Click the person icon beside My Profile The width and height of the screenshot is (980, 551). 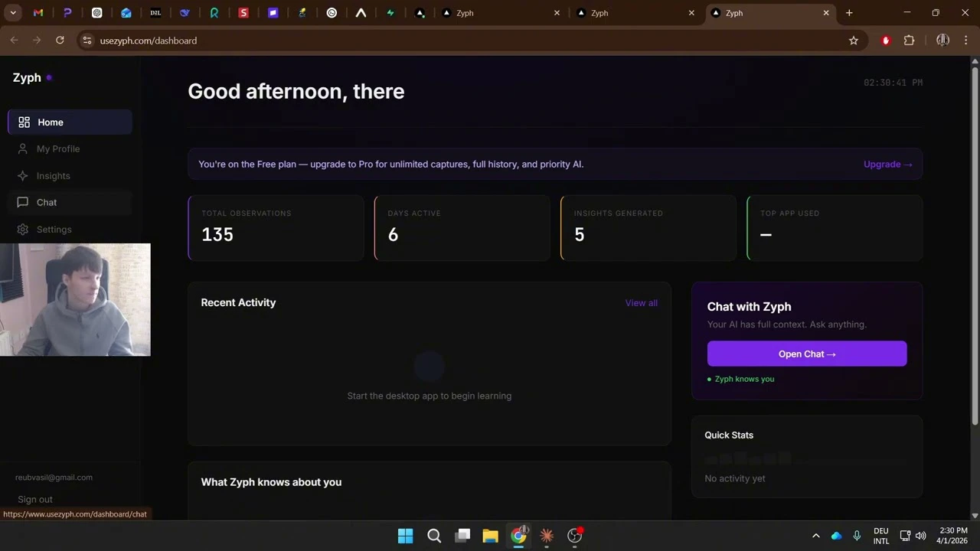(23, 149)
